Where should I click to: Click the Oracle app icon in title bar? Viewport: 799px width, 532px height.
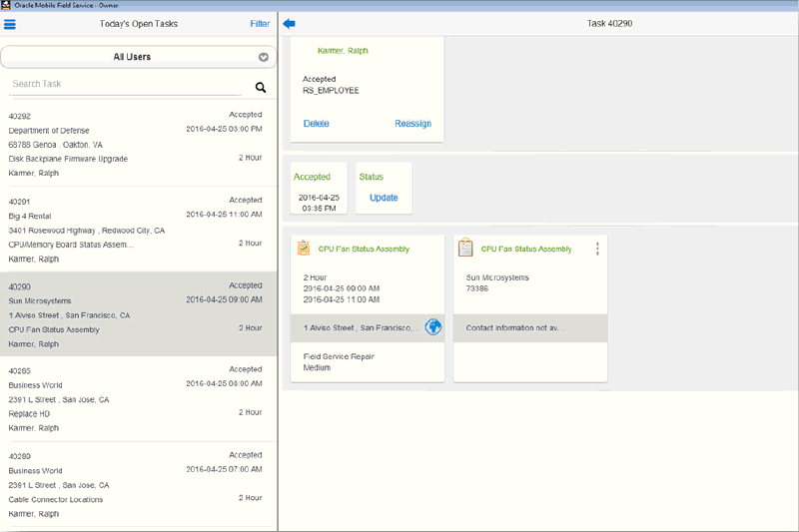6,5
